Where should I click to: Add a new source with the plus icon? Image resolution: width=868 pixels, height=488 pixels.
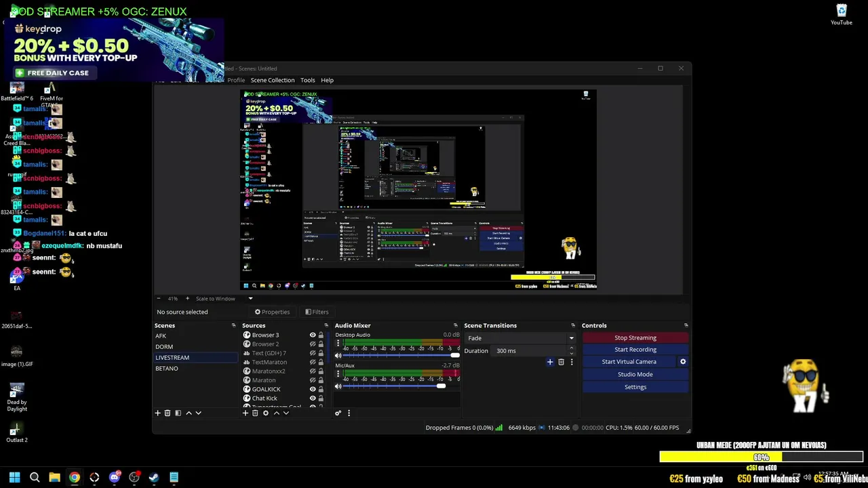(245, 413)
